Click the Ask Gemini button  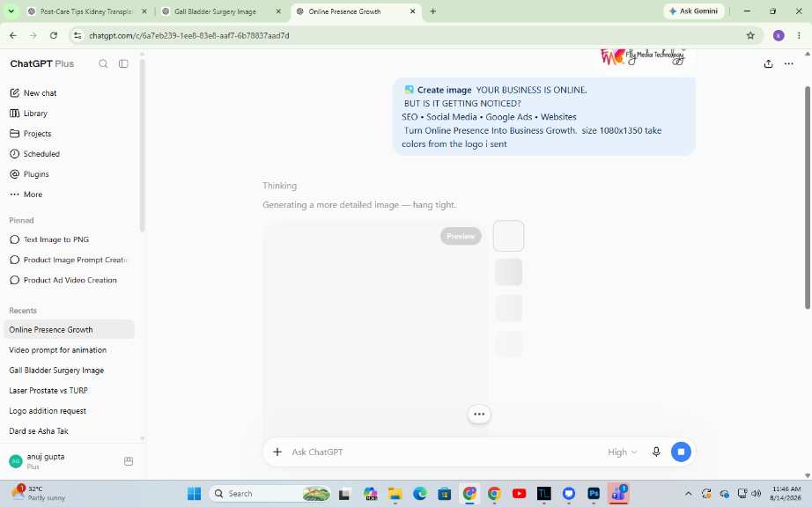[693, 11]
